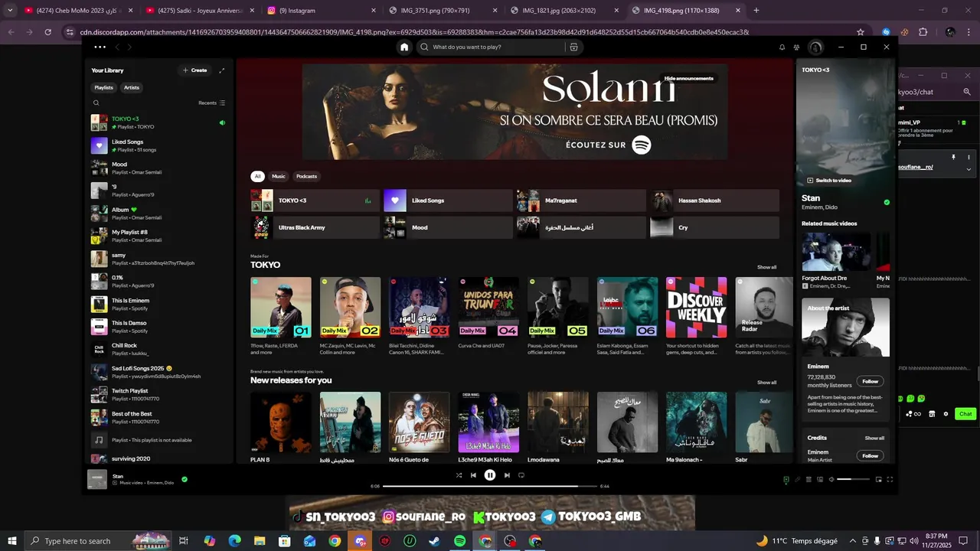Open Connect to a device icon
This screenshot has height=551, width=980.
tap(820, 480)
